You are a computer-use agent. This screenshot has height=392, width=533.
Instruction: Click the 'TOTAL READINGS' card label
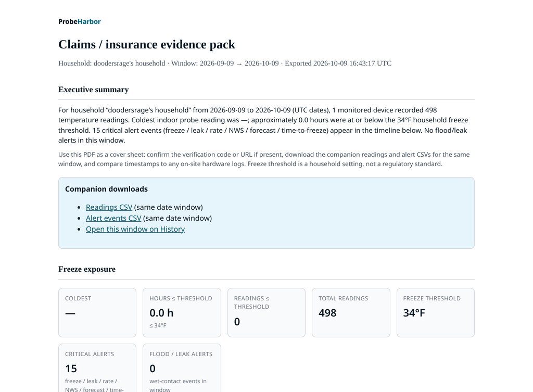344,298
